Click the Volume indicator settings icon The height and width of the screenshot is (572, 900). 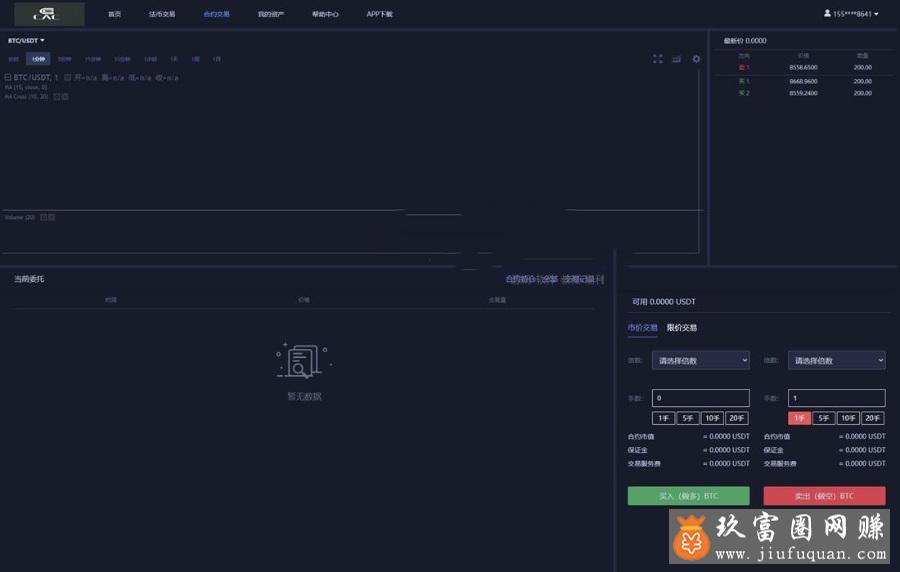coord(44,217)
